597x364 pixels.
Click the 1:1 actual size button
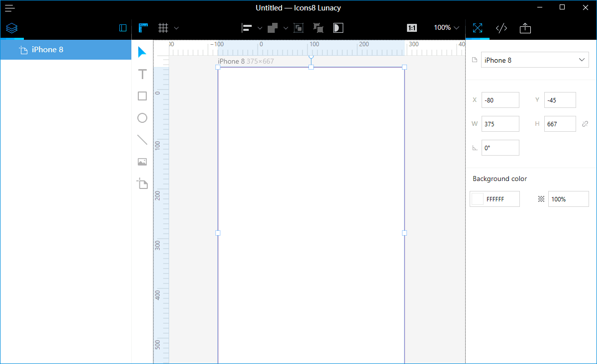[x=412, y=28]
